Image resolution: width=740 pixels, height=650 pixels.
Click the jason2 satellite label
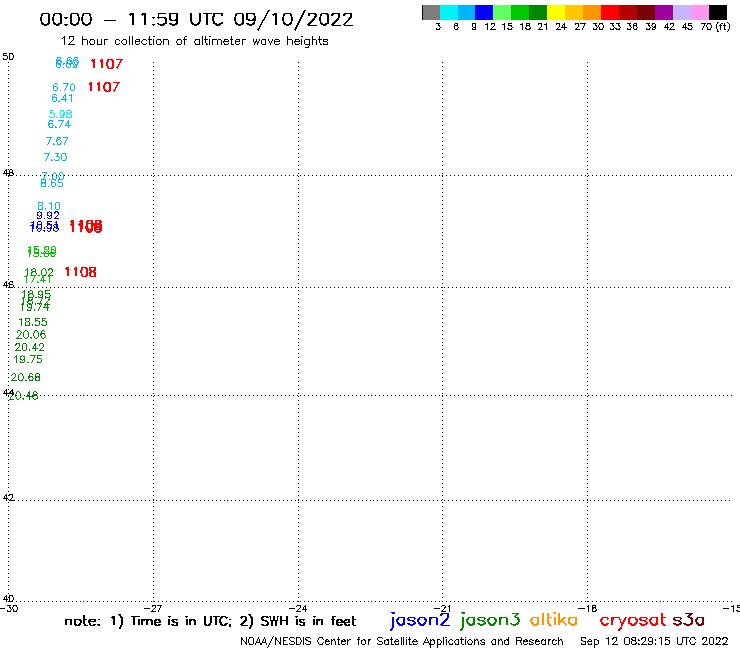(420, 620)
